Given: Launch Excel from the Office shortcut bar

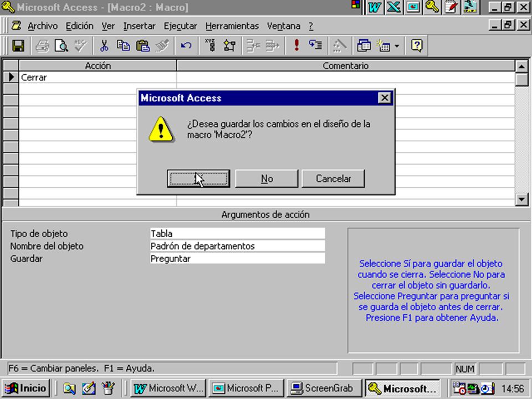Looking at the screenshot, I should (x=393, y=7).
